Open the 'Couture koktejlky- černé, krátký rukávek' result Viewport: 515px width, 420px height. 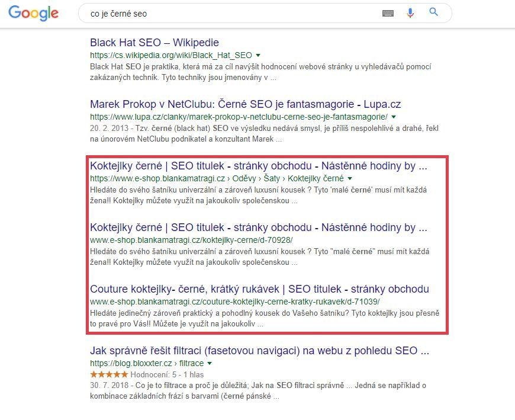(259, 289)
